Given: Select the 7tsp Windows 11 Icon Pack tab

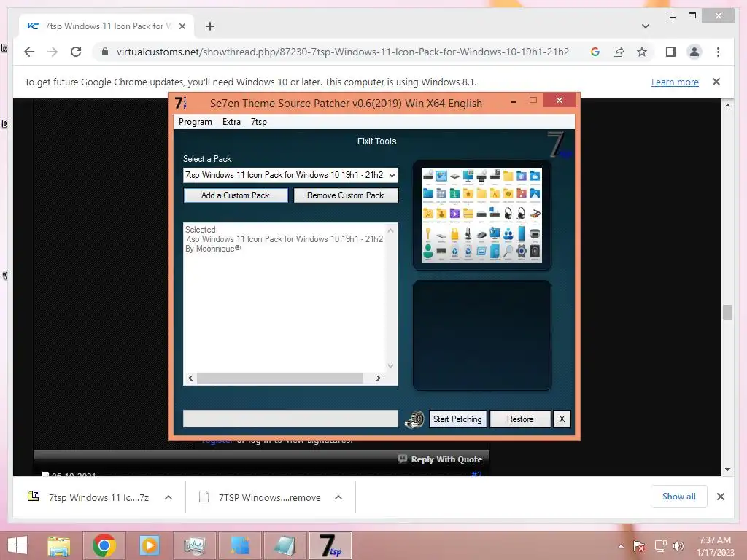Looking at the screenshot, I should [107, 26].
